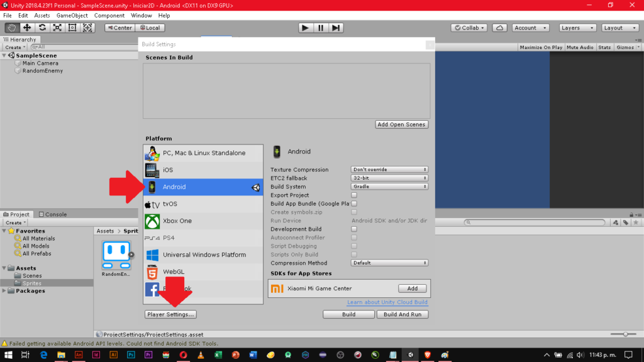
Task: Enable Development Build checkbox
Action: pos(354,229)
